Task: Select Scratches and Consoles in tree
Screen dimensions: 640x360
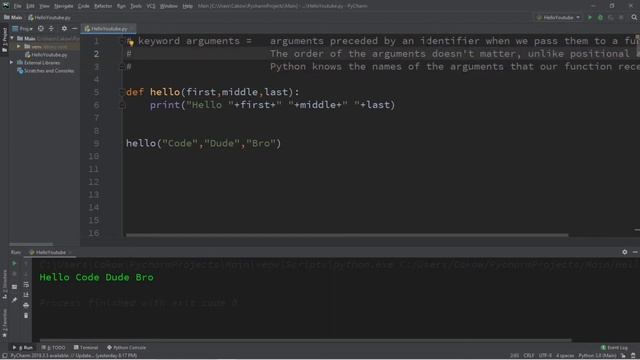Action: [46, 71]
